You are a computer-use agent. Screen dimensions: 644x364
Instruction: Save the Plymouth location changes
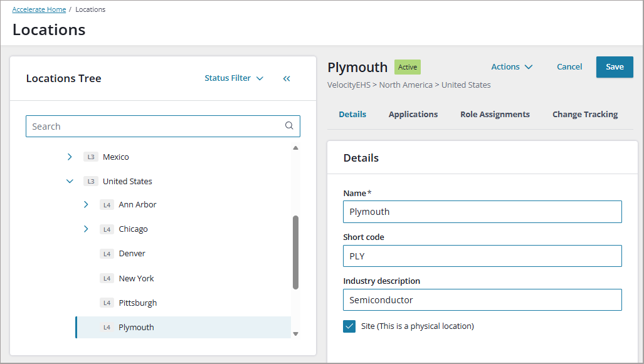(615, 67)
